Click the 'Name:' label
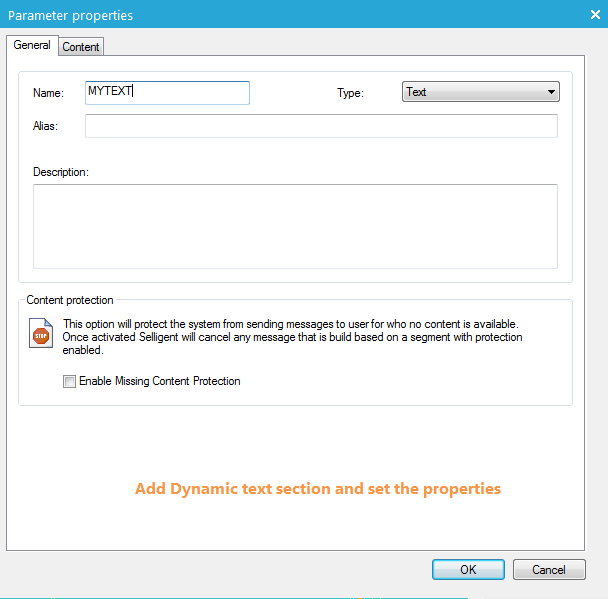 point(48,93)
